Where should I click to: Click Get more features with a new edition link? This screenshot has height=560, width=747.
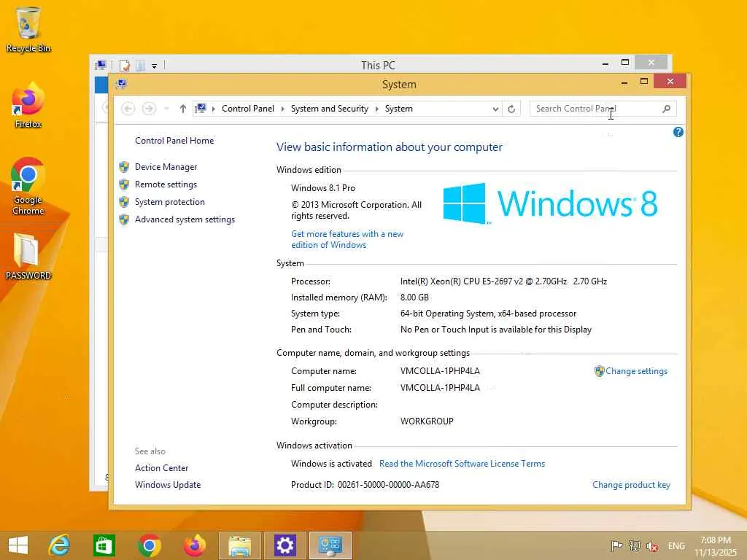point(347,239)
